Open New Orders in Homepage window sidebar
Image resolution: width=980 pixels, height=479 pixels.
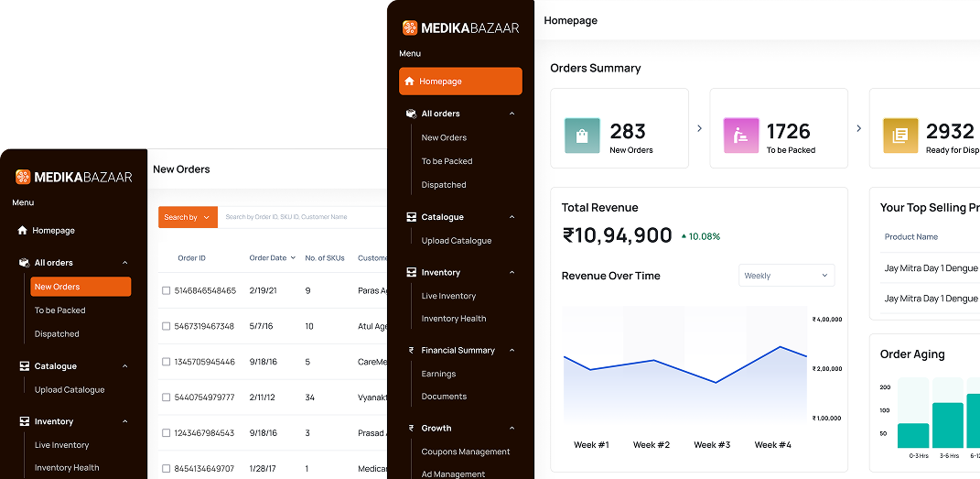(444, 137)
